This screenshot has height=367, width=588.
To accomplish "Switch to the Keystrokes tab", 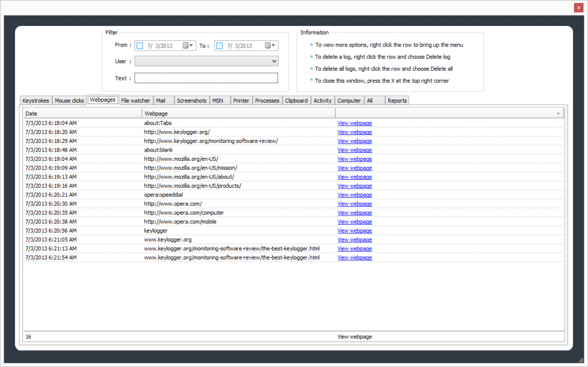I will (36, 101).
